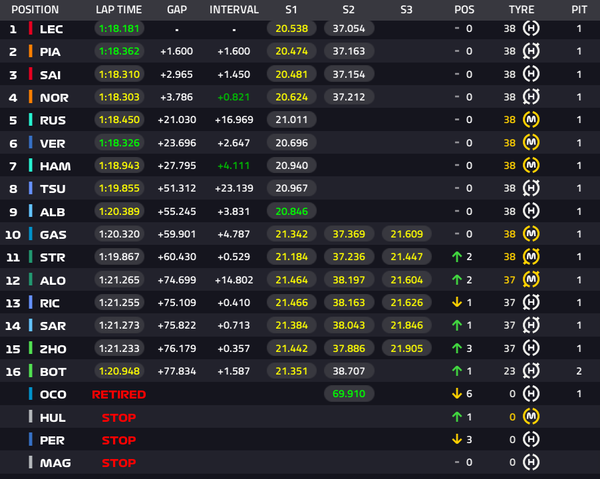Click the medium tyre icon in RUS row
This screenshot has width=600, height=479.
(531, 120)
